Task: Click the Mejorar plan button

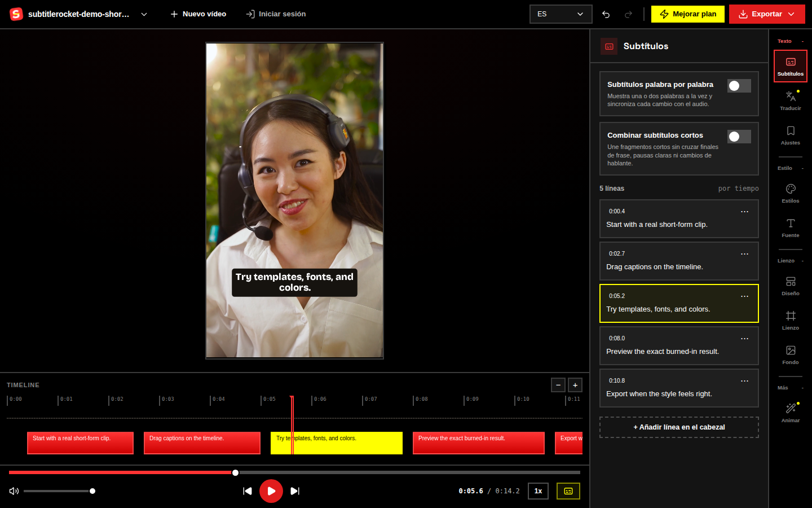Action: [x=687, y=14]
